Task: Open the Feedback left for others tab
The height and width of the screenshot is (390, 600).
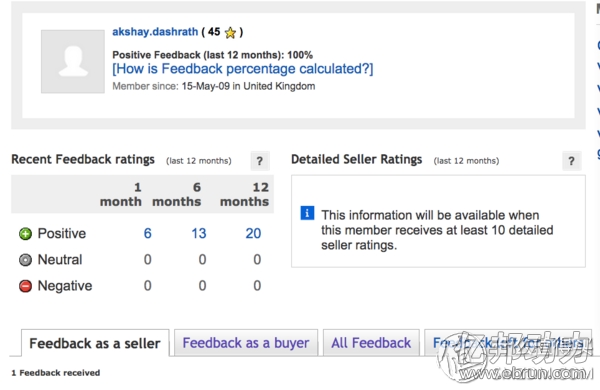Action: [508, 343]
